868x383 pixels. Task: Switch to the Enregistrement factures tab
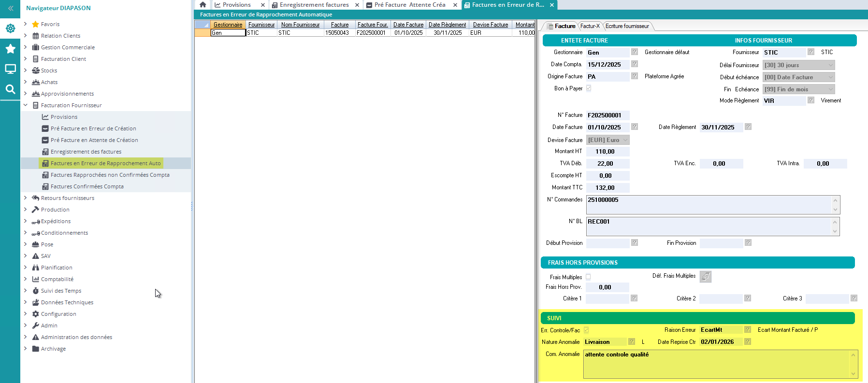314,5
